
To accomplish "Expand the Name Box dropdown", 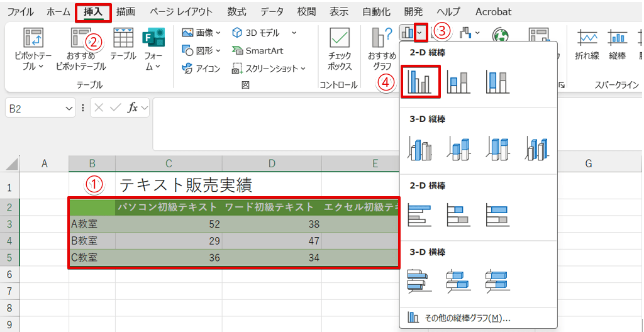I will click(x=69, y=108).
